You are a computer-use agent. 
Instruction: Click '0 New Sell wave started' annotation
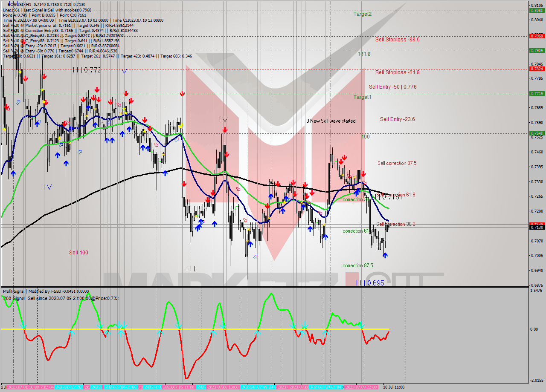(331, 121)
